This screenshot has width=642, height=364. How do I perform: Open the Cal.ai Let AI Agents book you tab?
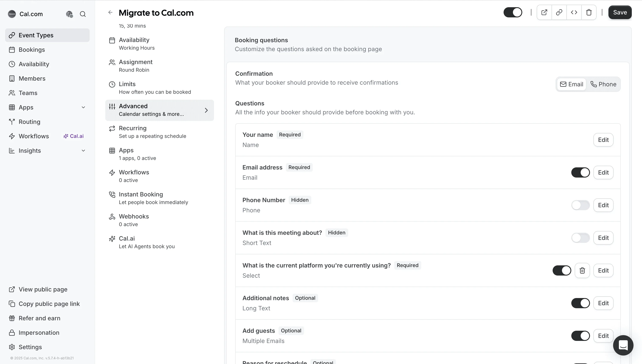pos(159,242)
